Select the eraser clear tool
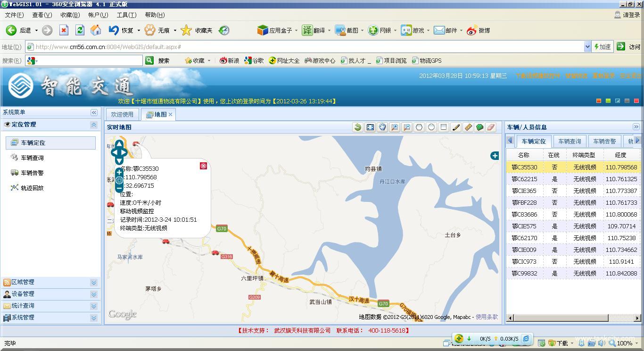 (491, 127)
